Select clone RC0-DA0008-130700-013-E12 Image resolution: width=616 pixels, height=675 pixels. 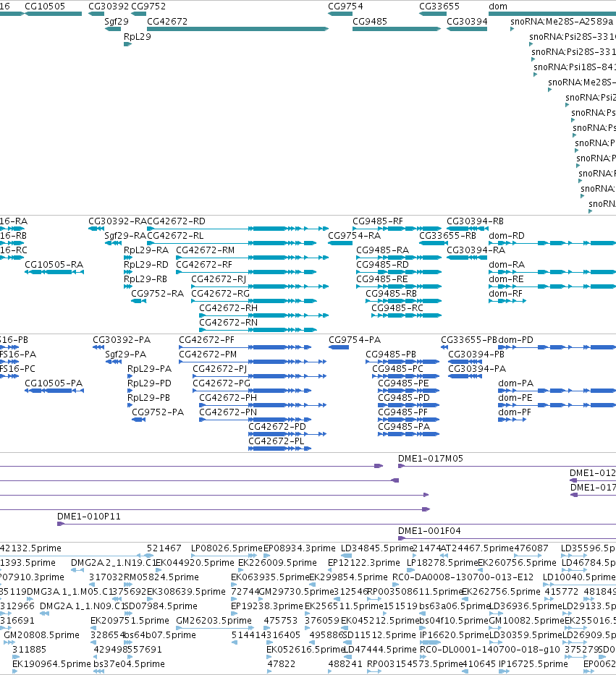[x=397, y=585]
